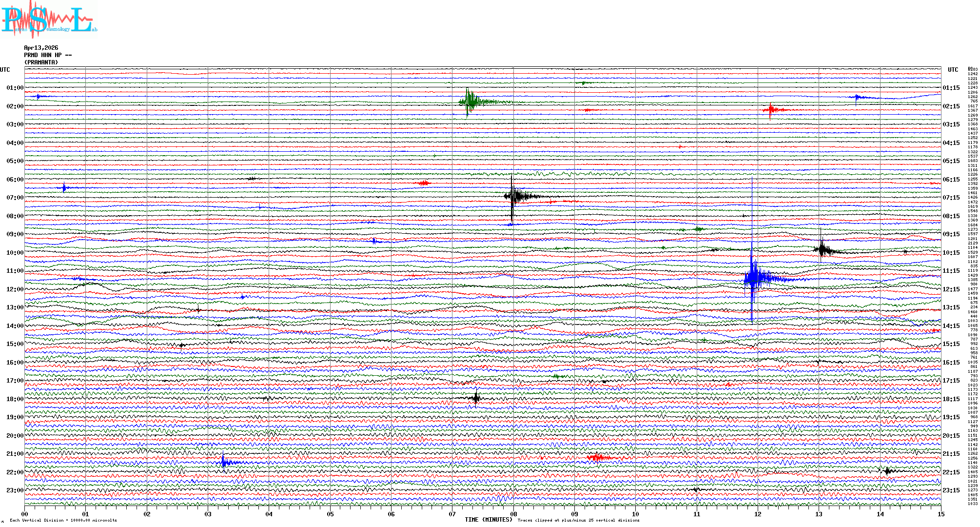Click minute 15 on the bottom time axis
This screenshot has height=527, width=980.
coord(941,514)
